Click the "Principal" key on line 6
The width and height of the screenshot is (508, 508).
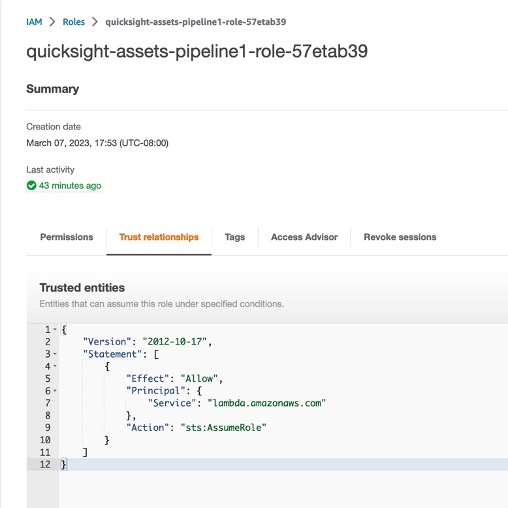pyautogui.click(x=156, y=391)
